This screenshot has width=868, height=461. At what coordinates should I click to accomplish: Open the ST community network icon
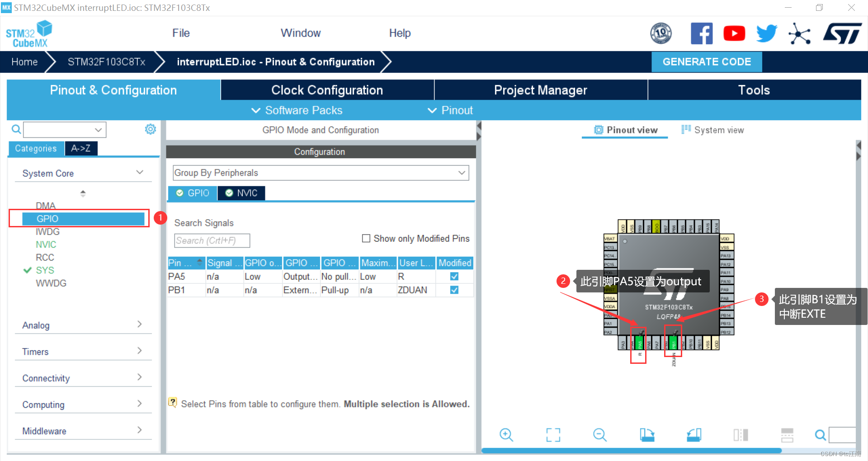[799, 33]
